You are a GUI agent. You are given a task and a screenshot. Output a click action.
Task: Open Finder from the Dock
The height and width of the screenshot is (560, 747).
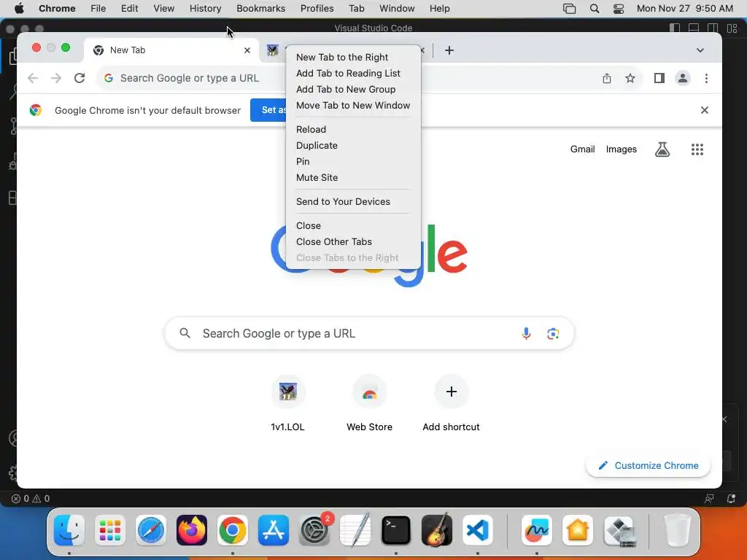pos(69,530)
